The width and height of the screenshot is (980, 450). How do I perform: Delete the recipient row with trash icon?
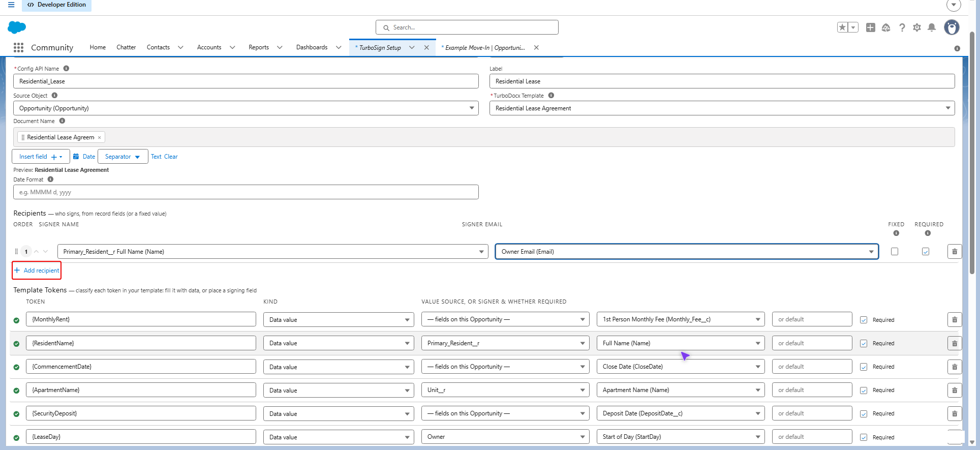tap(955, 252)
